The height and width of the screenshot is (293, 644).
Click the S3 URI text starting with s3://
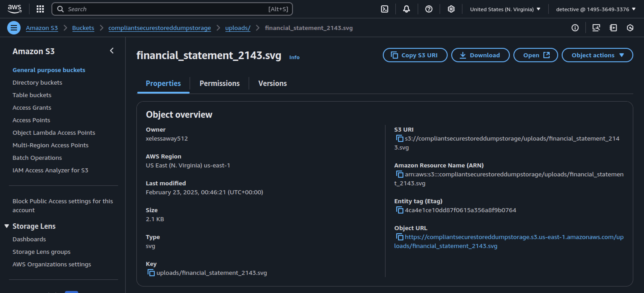507,143
